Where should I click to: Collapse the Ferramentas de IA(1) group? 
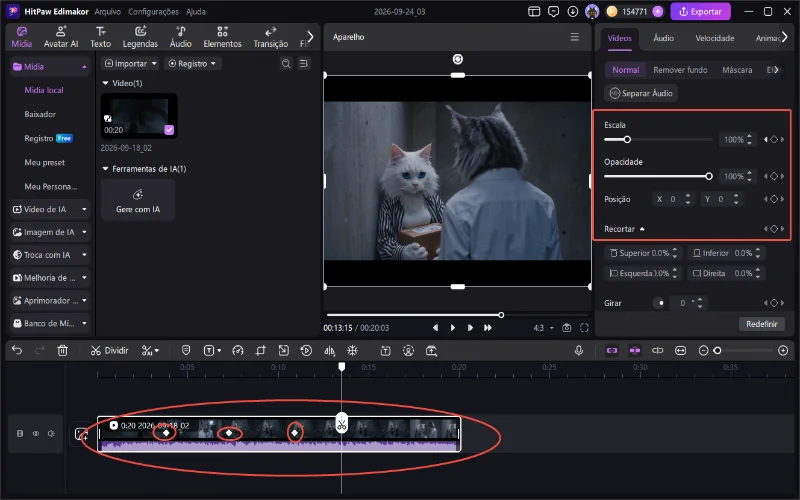tap(105, 168)
